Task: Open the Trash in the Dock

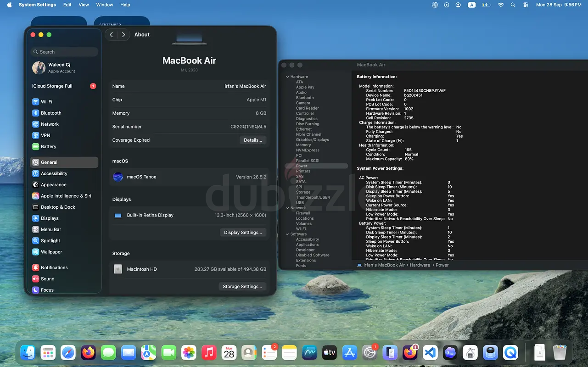Action: tap(560, 352)
